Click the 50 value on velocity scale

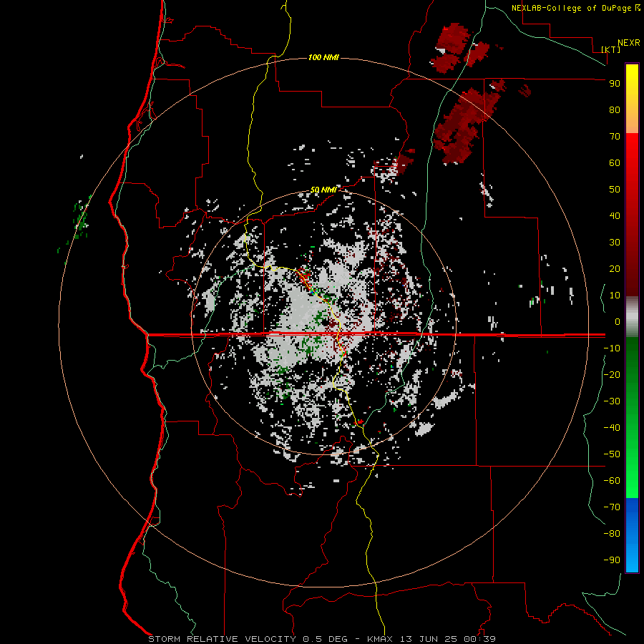pos(615,190)
